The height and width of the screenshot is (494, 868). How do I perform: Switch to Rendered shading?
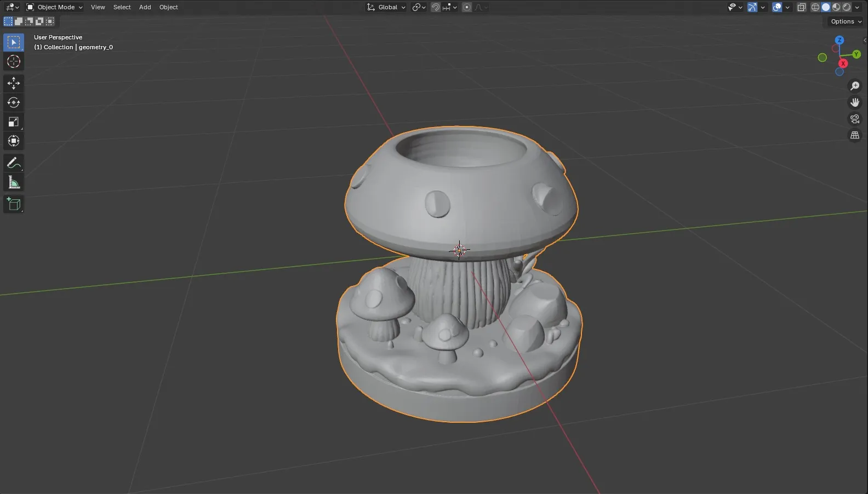(x=847, y=7)
